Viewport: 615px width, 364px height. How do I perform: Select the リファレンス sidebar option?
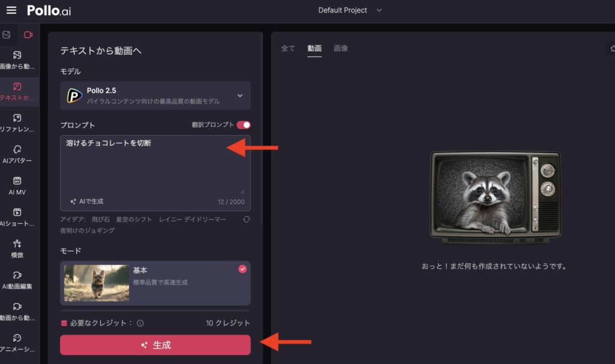[x=18, y=122]
